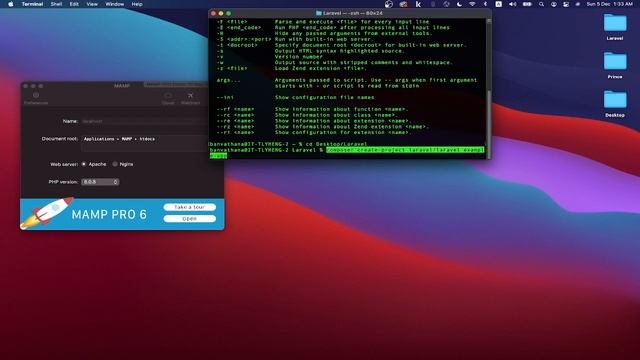Open the View menu
Image resolution: width=640 pixels, height=360 pixels.
point(92,4)
